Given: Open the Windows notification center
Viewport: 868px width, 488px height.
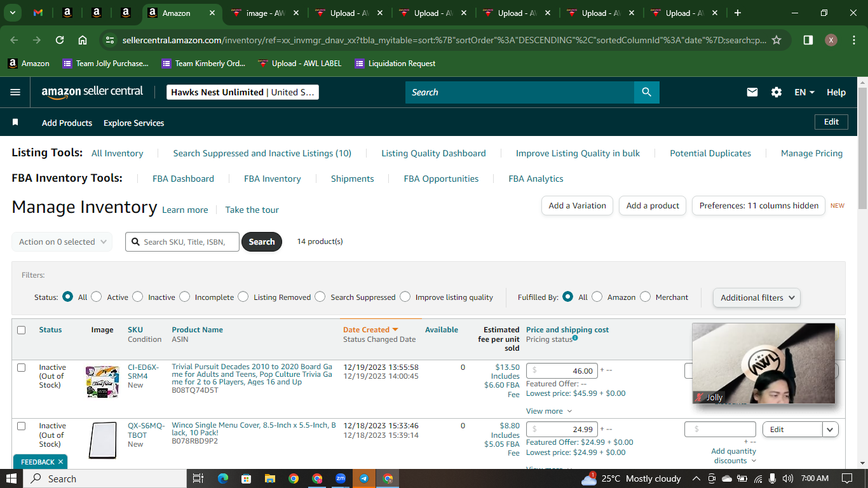Looking at the screenshot, I should point(846,478).
